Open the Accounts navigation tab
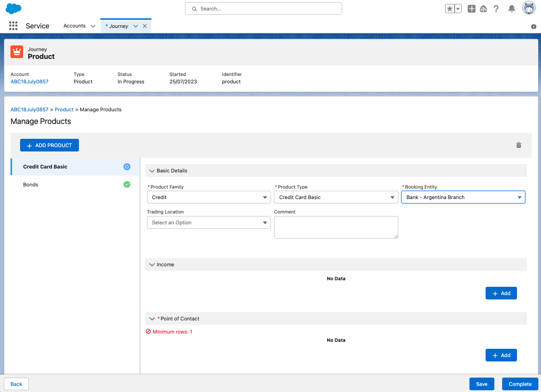The width and height of the screenshot is (541, 392). pos(75,26)
